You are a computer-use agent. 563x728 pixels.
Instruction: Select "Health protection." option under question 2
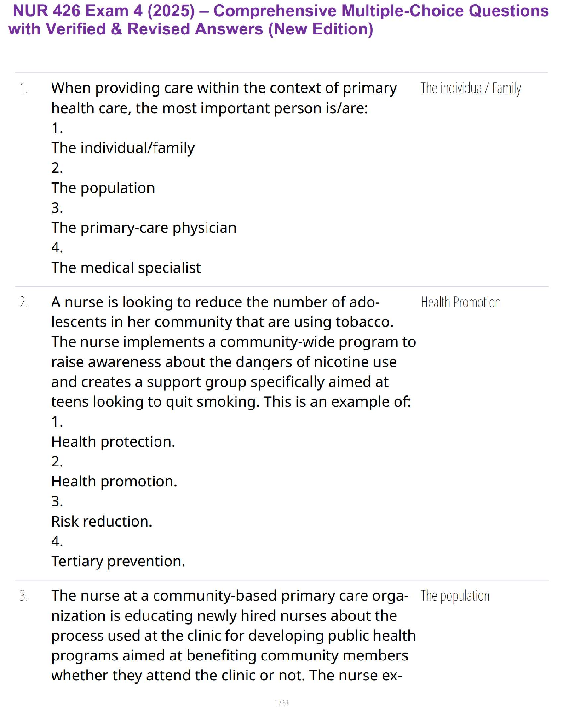(113, 442)
